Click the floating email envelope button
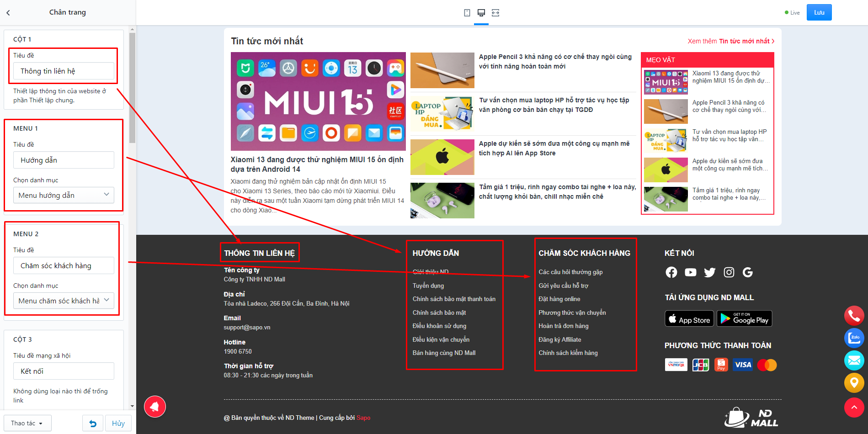 click(x=854, y=360)
